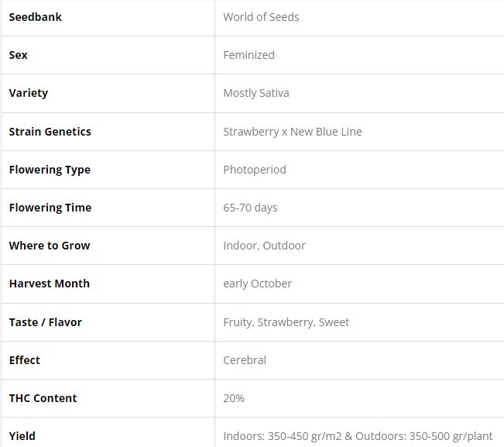Select Strawberry x New Blue Line text
The width and height of the screenshot is (504, 447).
293,132
